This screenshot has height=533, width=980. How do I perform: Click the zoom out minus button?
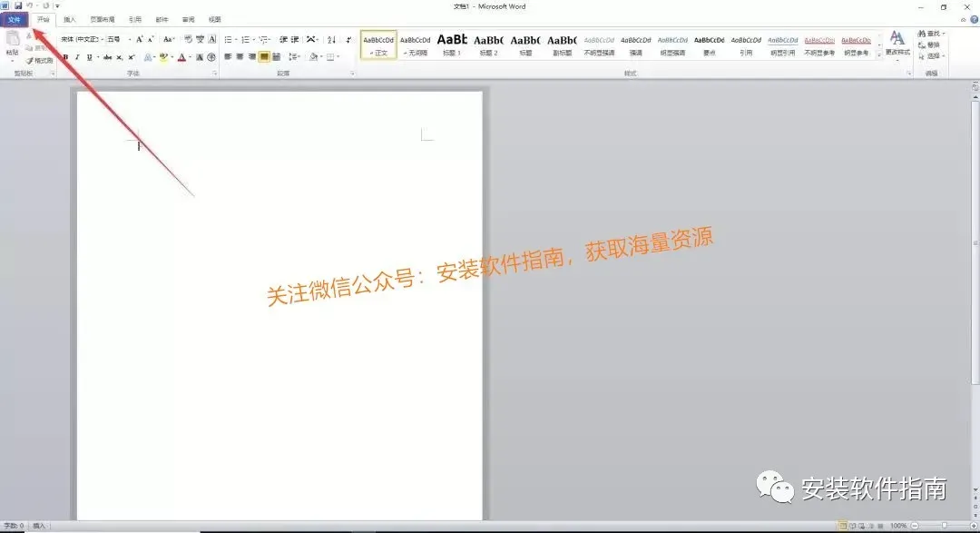pos(915,526)
